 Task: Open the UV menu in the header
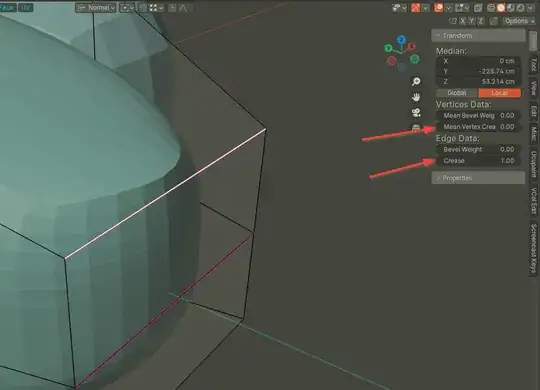pyautogui.click(x=26, y=8)
